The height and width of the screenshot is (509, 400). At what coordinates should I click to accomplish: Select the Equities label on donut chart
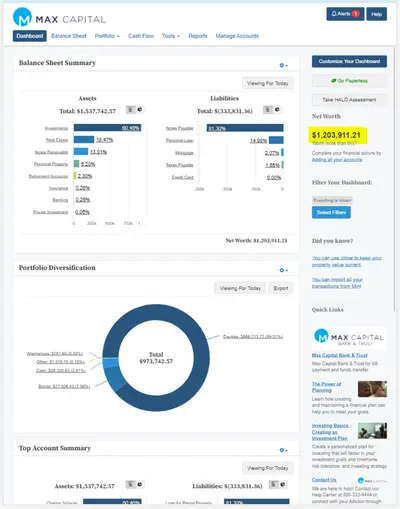click(253, 337)
